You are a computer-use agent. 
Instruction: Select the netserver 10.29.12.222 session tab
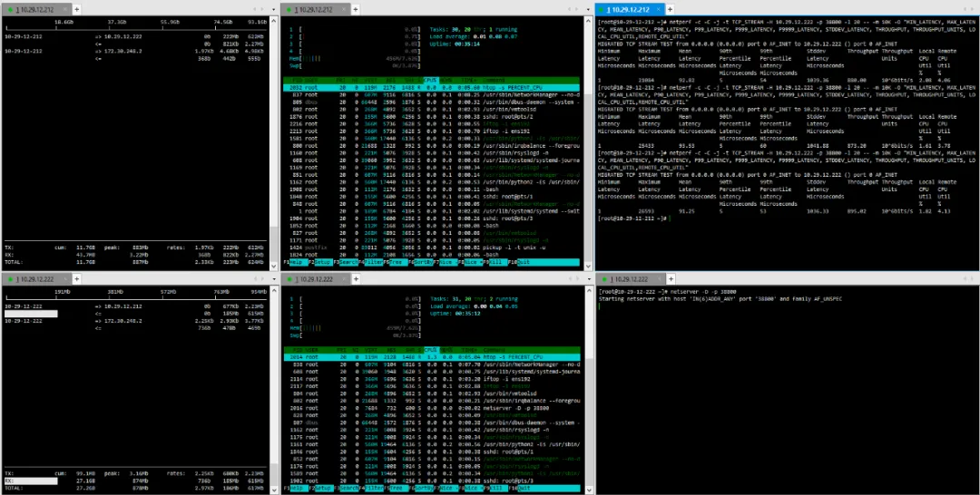pyautogui.click(x=628, y=279)
